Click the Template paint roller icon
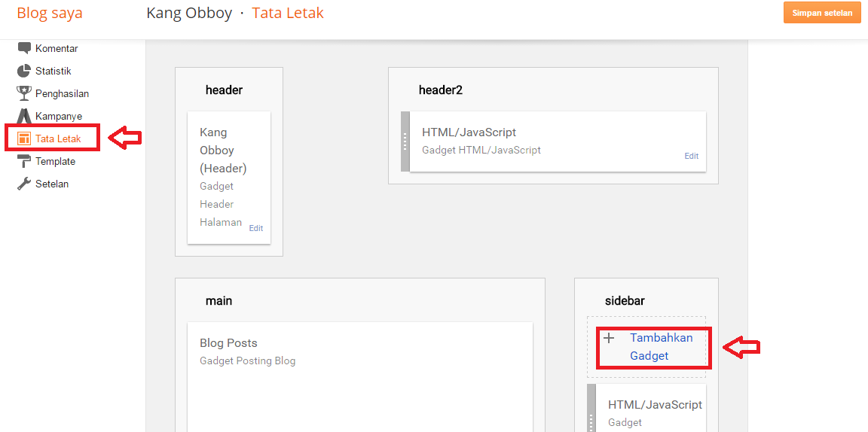This screenshot has width=868, height=432. coord(24,162)
